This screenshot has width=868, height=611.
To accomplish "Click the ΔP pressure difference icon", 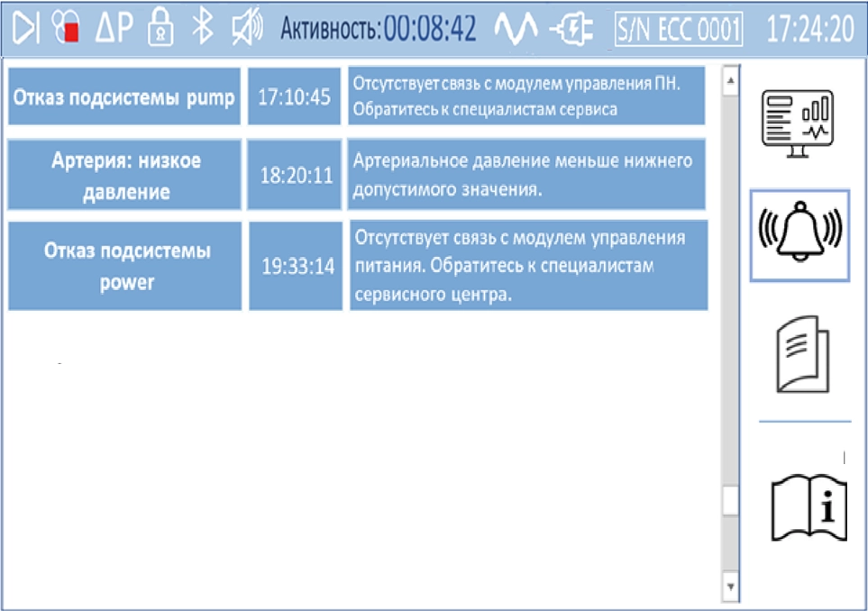I will [x=113, y=29].
